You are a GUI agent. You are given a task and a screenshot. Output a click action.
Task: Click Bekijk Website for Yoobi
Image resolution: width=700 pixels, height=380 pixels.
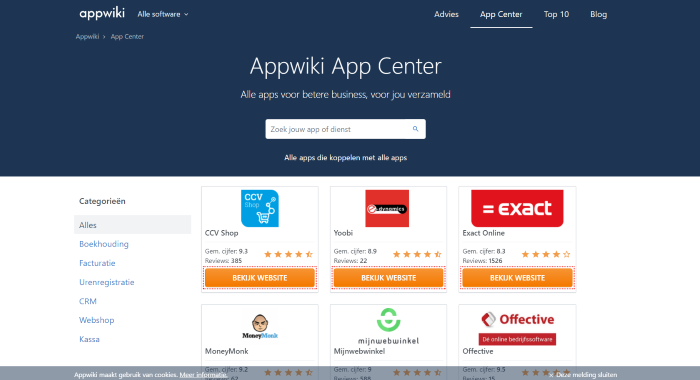pyautogui.click(x=388, y=278)
